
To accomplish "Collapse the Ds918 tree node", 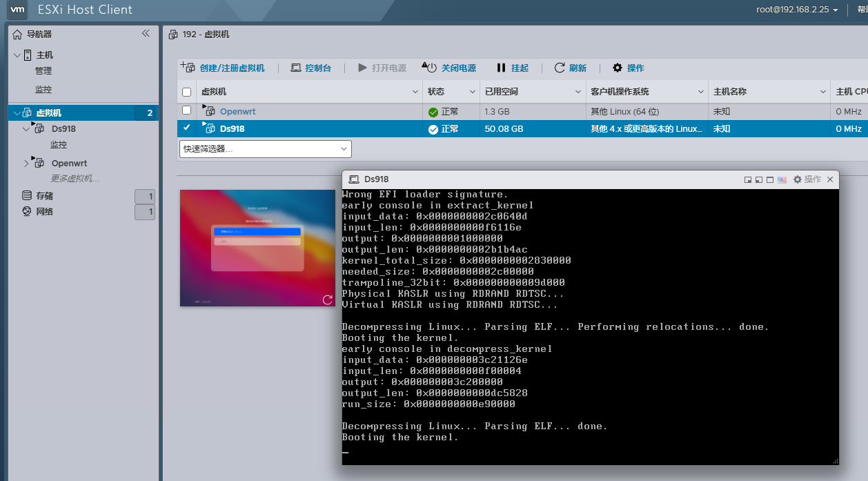I will coord(26,128).
